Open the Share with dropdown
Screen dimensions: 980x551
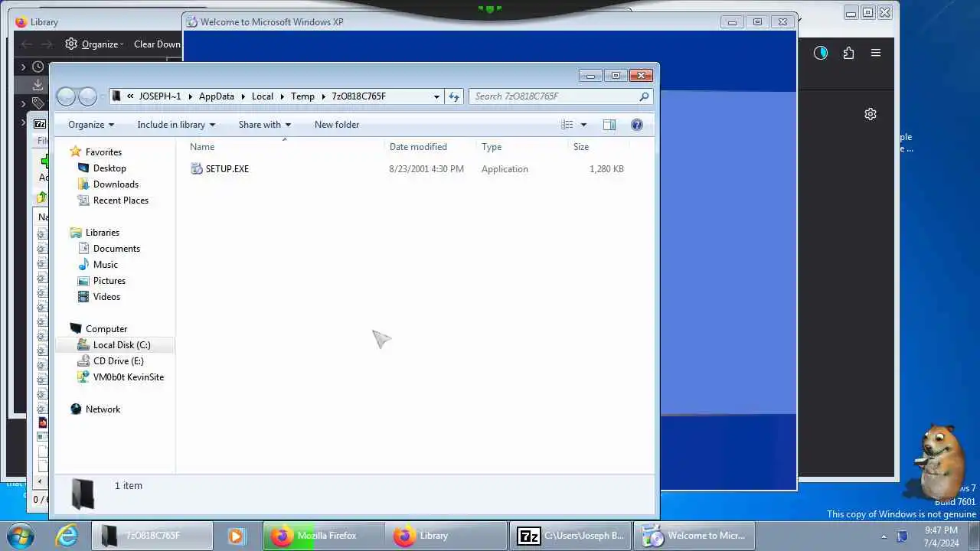click(x=265, y=125)
